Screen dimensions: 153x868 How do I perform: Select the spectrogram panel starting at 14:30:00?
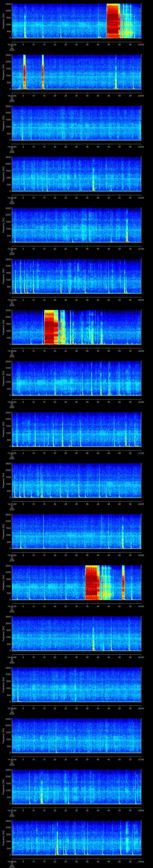pos(76,429)
